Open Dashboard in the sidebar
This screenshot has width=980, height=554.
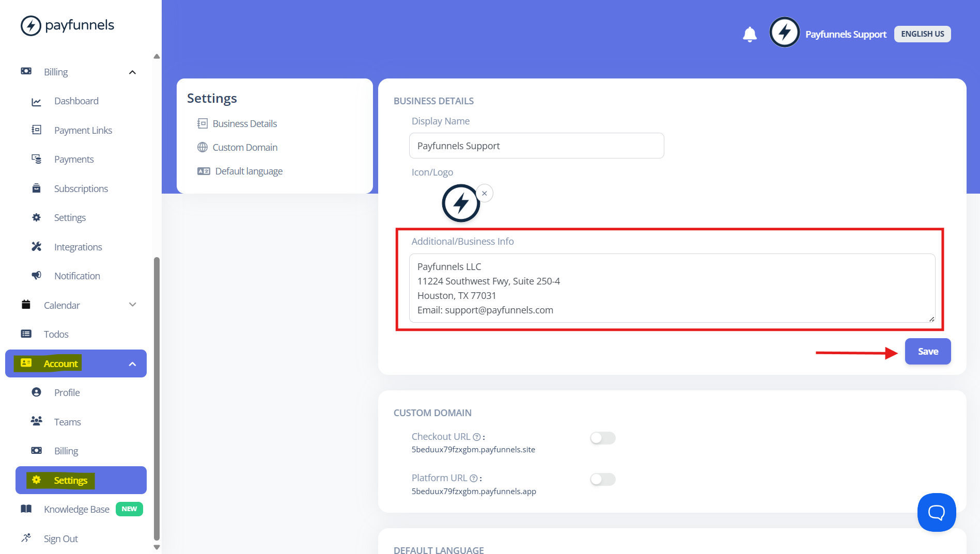pyautogui.click(x=76, y=101)
